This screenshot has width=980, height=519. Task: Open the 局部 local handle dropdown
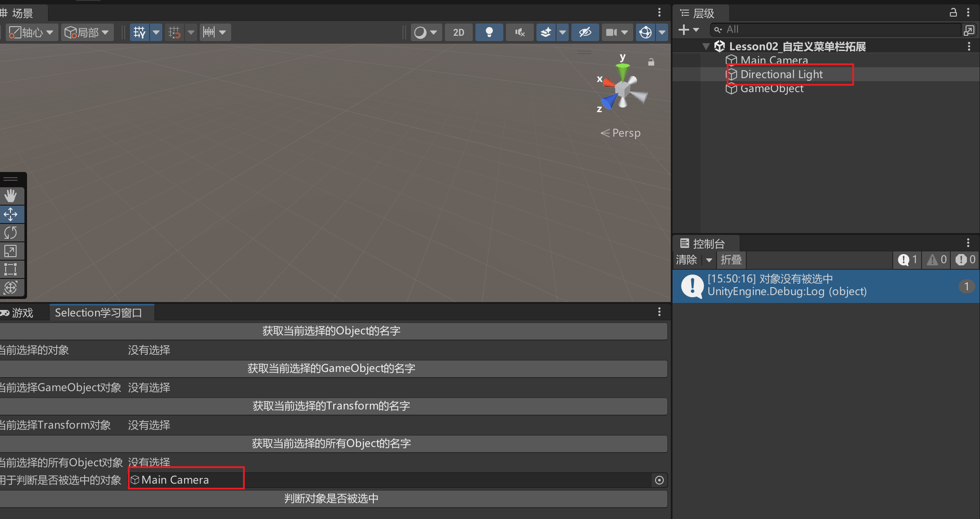coord(87,32)
